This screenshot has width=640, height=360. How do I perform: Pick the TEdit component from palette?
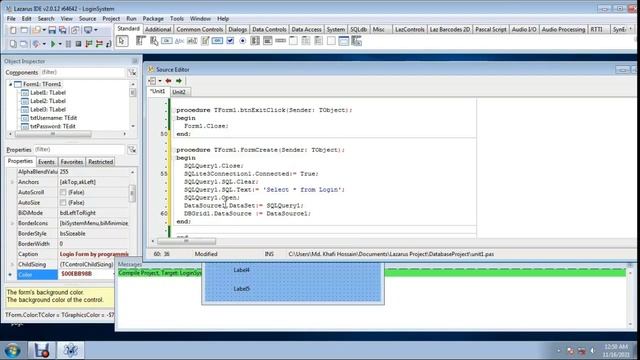click(x=192, y=41)
